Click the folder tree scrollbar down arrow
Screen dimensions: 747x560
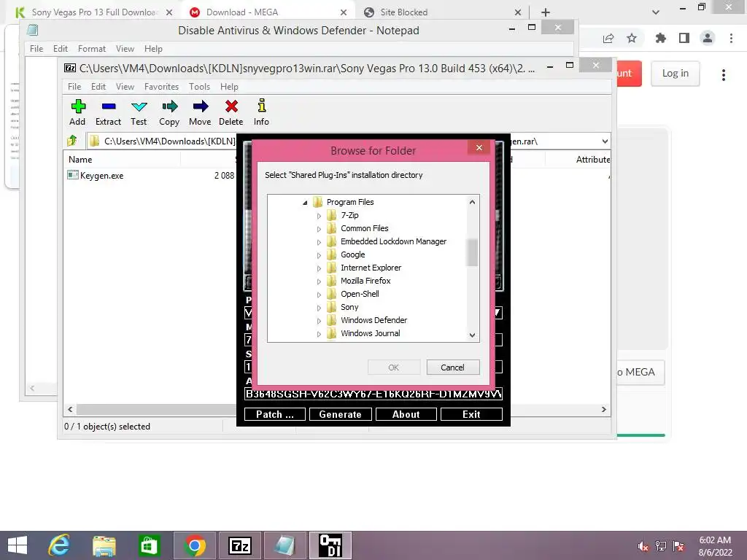click(472, 335)
